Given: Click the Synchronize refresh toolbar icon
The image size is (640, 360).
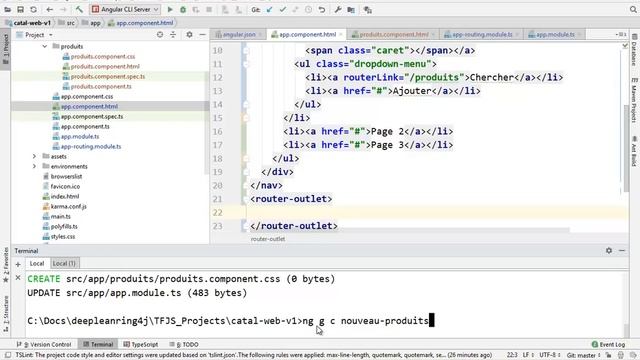Looking at the screenshot, I should click(33, 9).
